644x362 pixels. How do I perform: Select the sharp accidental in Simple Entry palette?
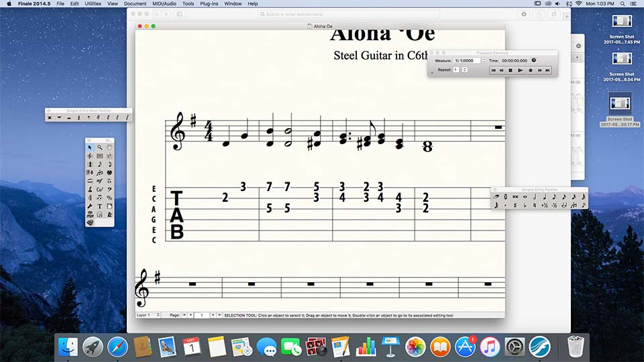[x=515, y=205]
